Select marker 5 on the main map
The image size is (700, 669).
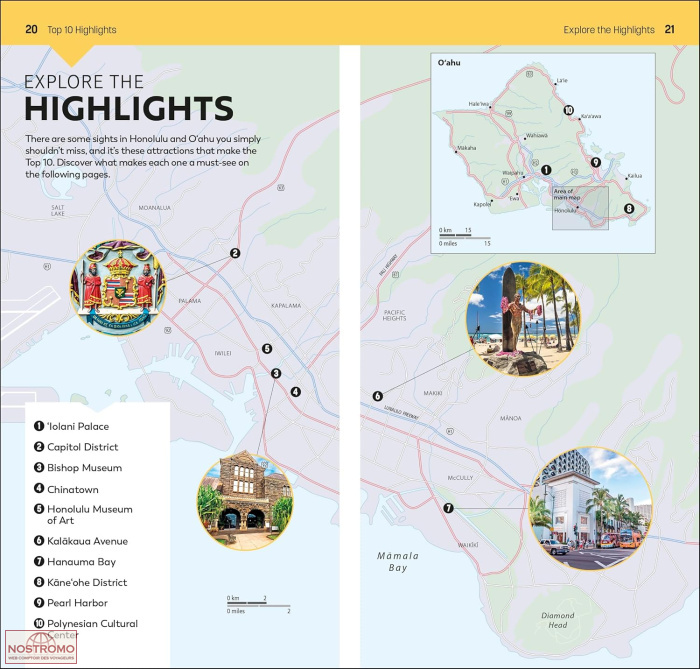pos(267,349)
